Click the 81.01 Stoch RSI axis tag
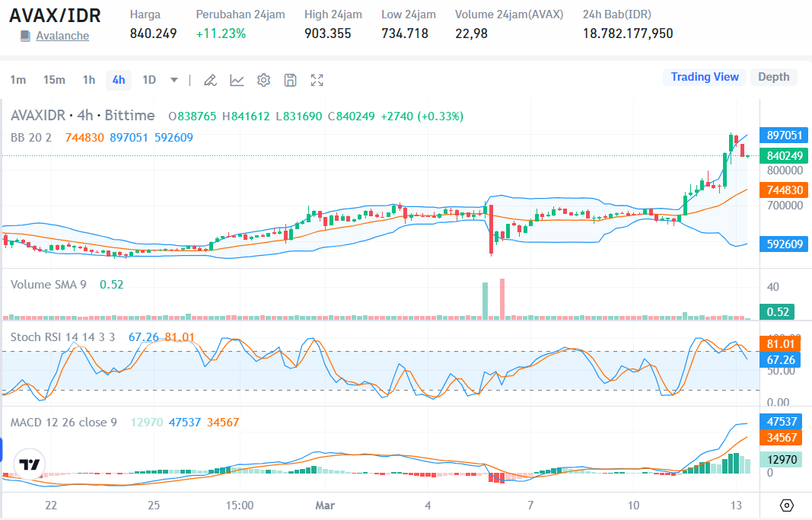Screen dimensions: 812x520 [x=780, y=344]
